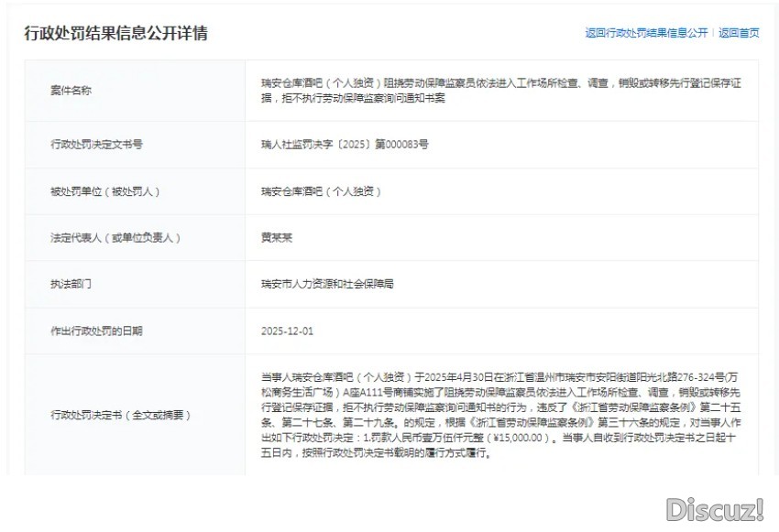The image size is (779, 532).
Task: Click the 作出行政处罚的日期 row label
Action: 96,331
